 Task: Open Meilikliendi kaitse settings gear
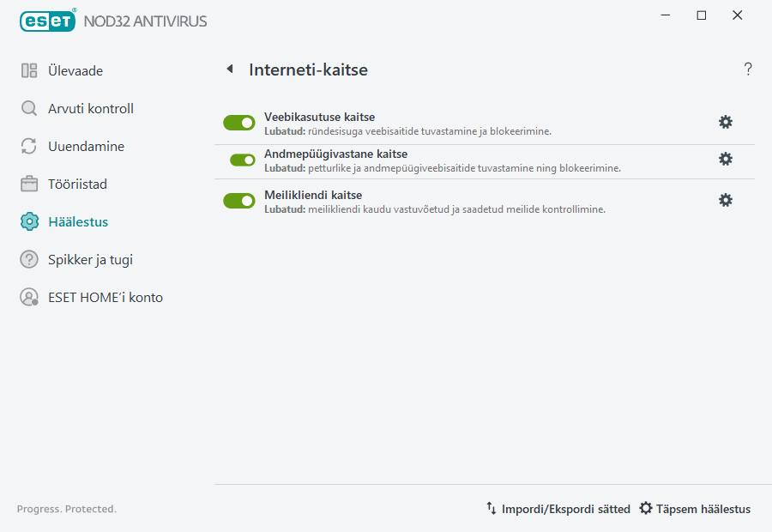click(x=726, y=200)
